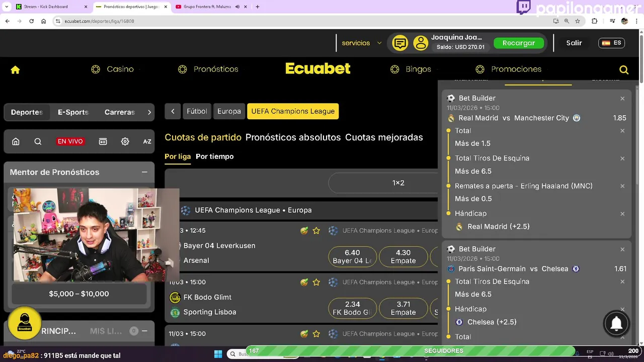Image resolution: width=644 pixels, height=362 pixels.
Task: Open the site search magnifier icon
Action: click(624, 70)
